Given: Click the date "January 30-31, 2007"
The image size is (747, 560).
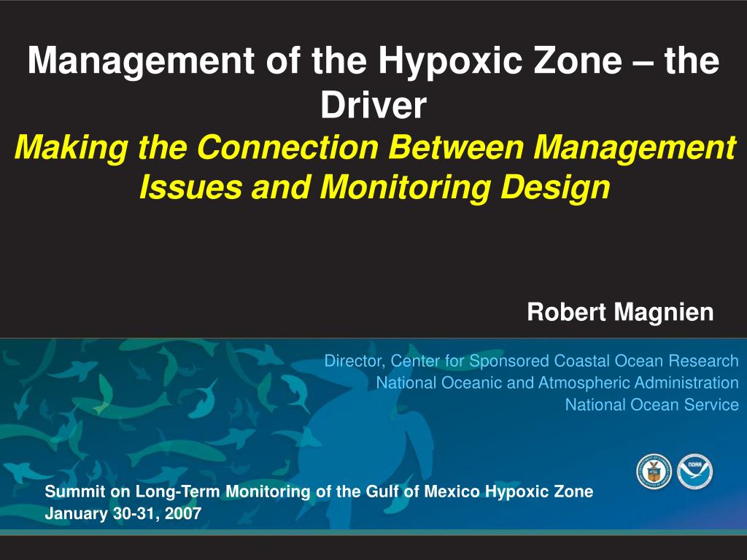Looking at the screenshot, I should [x=123, y=514].
